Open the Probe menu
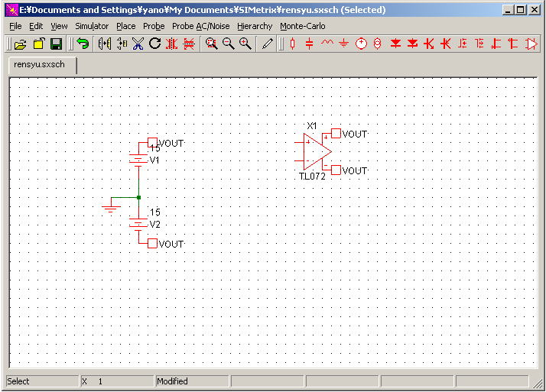This screenshot has height=392, width=546. click(154, 26)
